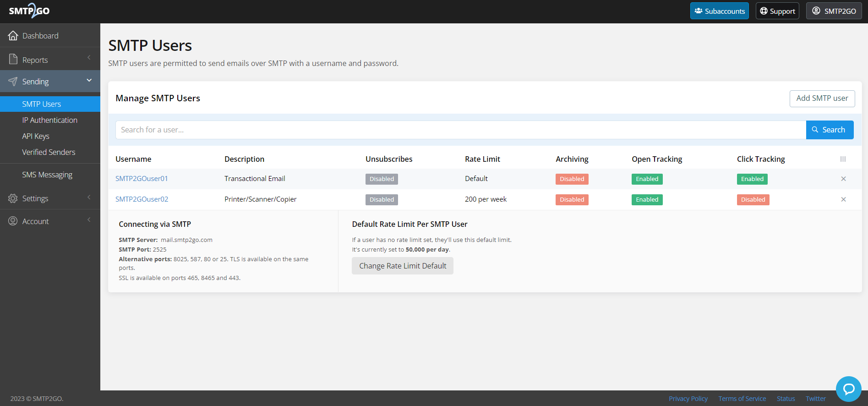Toggle Archiving Disabled badge for SMTP2GOuser01
The image size is (868, 406).
click(x=572, y=179)
